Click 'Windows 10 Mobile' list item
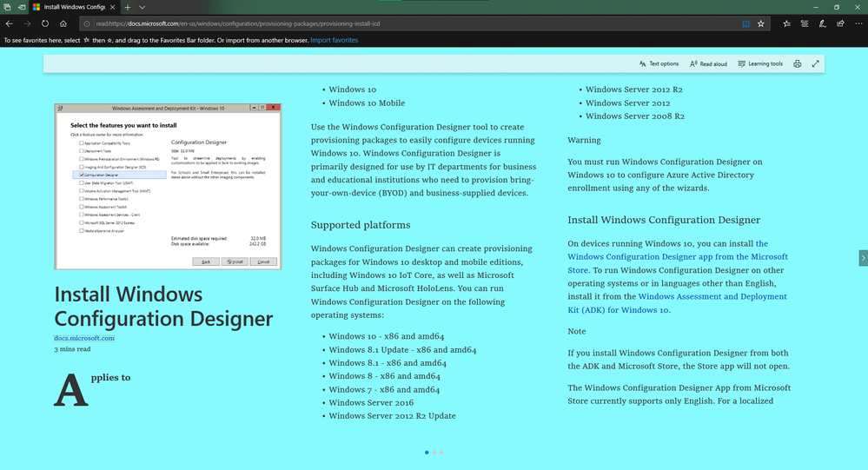 tap(367, 103)
